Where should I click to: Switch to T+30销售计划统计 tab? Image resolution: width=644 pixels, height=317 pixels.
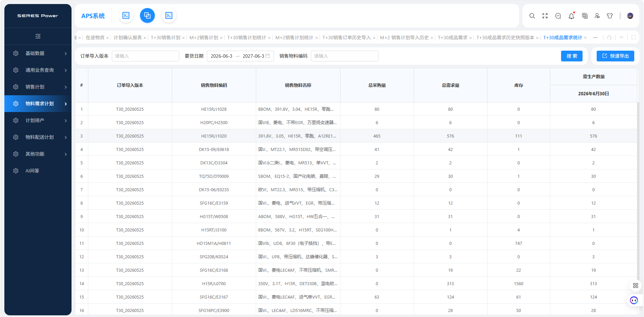(247, 38)
